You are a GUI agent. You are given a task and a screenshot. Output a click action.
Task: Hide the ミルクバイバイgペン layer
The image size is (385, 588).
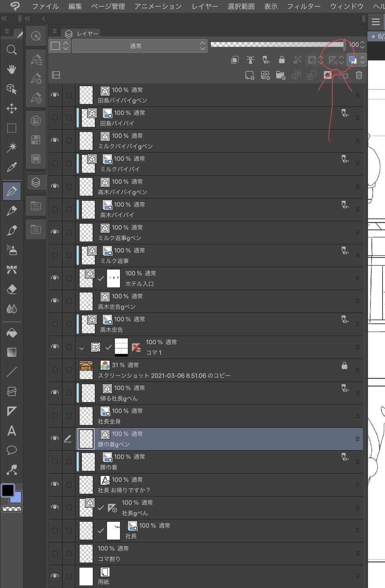pyautogui.click(x=55, y=141)
